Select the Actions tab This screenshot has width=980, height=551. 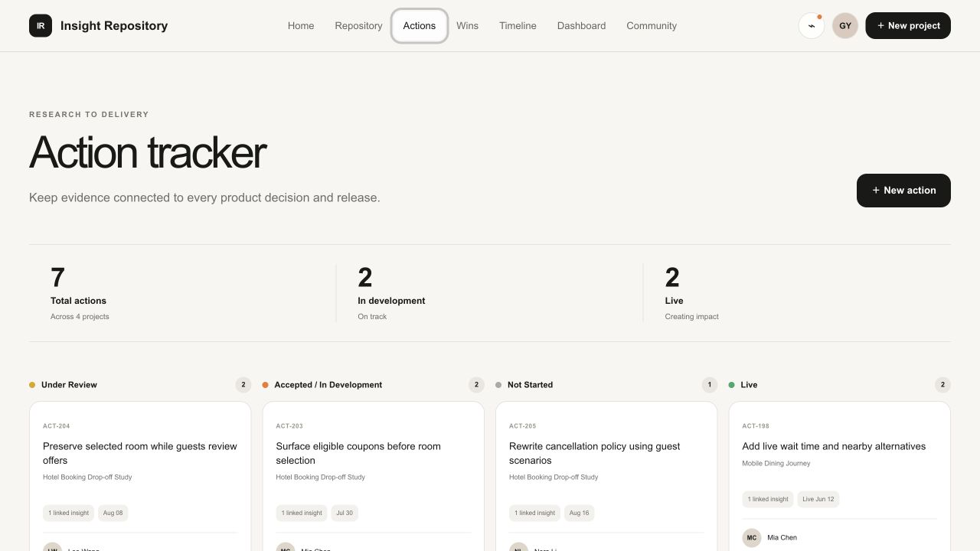(x=420, y=25)
